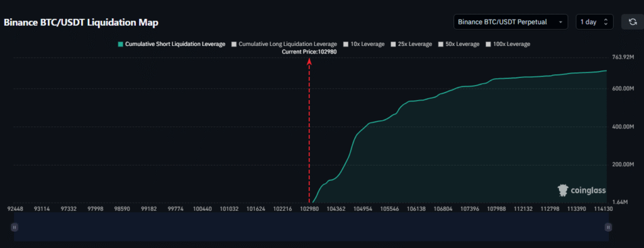Image resolution: width=644 pixels, height=248 pixels.
Task: Toggle Cumulative Long Liquidation Leverage legend
Action: click(x=284, y=44)
